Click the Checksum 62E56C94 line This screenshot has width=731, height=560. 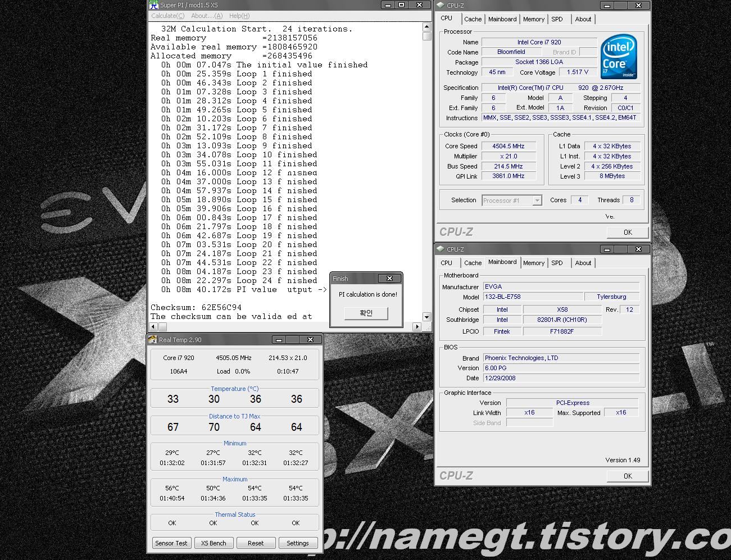coord(196,307)
